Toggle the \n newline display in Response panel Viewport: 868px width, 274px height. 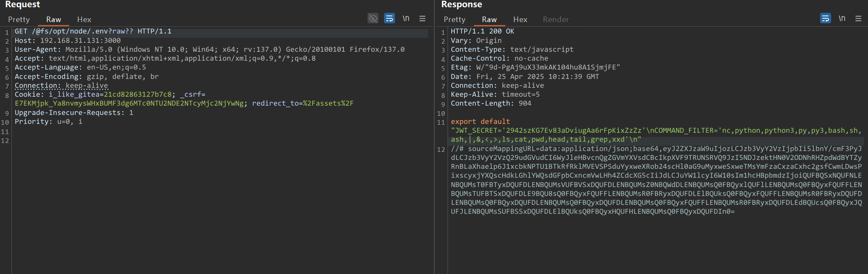click(x=842, y=18)
